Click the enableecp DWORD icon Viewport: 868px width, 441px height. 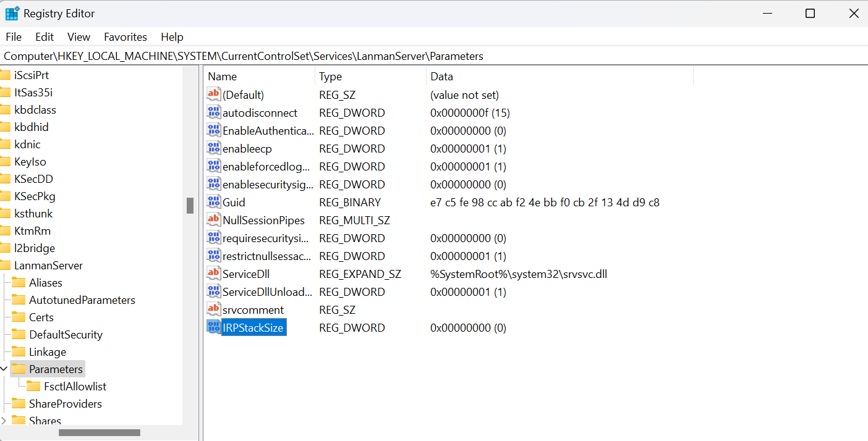tap(213, 148)
